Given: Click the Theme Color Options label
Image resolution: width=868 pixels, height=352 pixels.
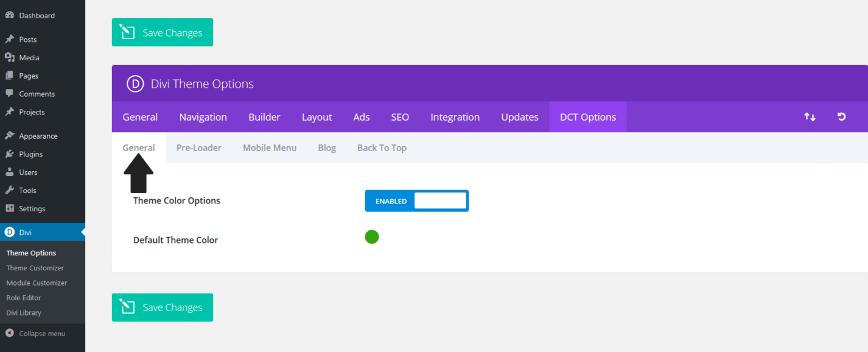Looking at the screenshot, I should point(177,200).
